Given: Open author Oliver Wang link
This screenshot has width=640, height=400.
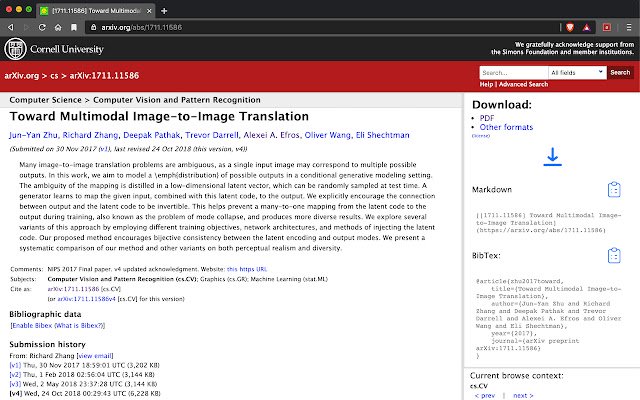Looking at the screenshot, I should point(327,135).
